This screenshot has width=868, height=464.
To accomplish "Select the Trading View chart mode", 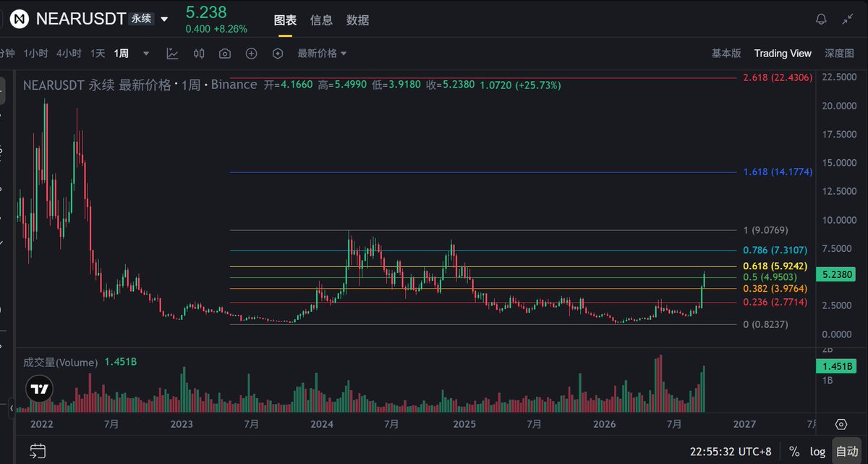I will [783, 53].
